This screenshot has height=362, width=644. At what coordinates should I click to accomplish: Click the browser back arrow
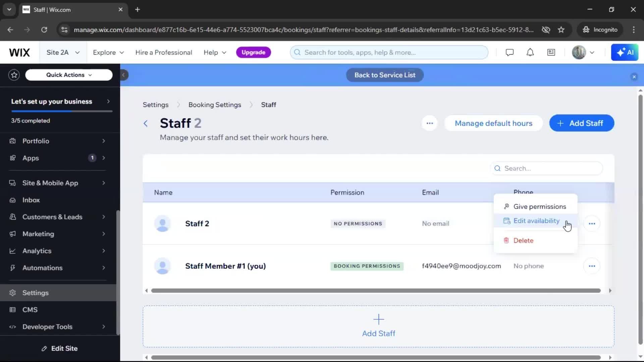[10, 30]
